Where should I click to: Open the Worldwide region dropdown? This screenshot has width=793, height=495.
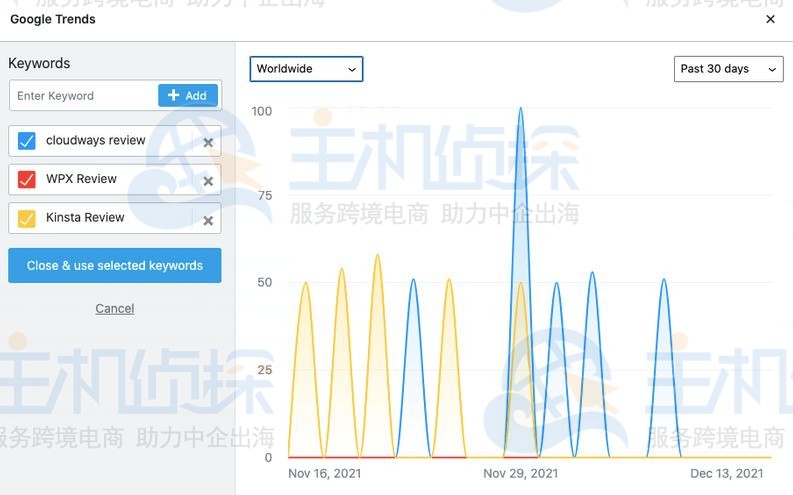pyautogui.click(x=306, y=69)
